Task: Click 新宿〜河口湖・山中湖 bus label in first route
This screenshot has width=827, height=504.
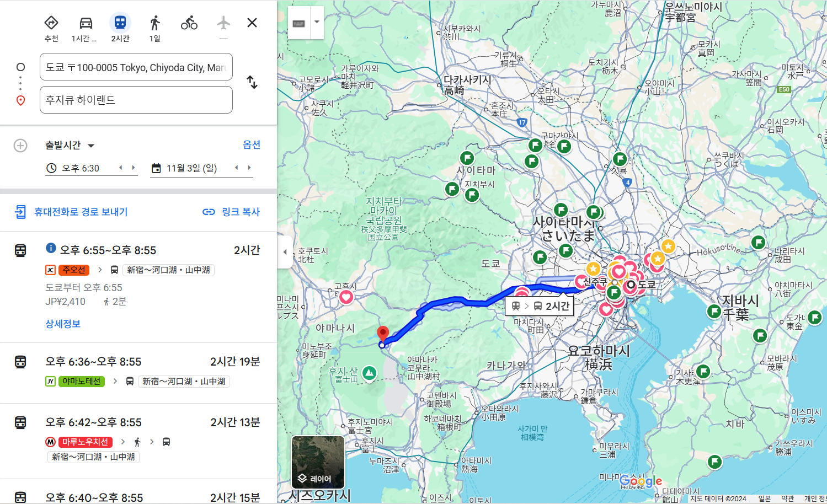Action: pos(168,270)
